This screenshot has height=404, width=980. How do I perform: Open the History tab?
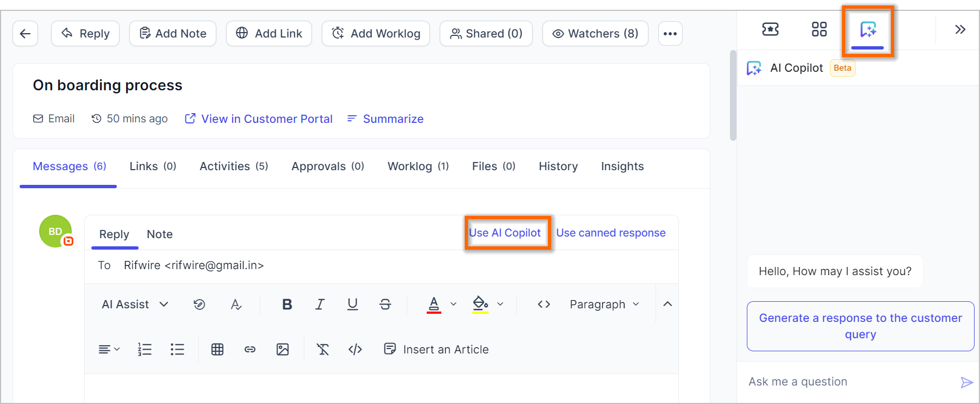click(558, 166)
